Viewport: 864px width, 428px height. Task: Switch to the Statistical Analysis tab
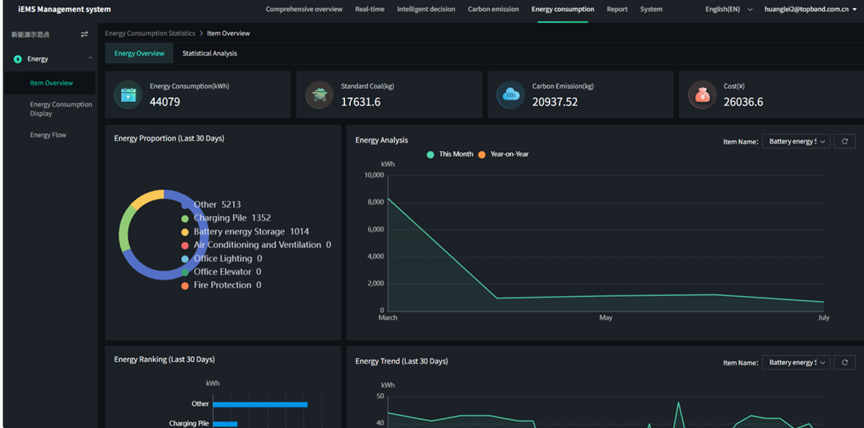point(209,53)
